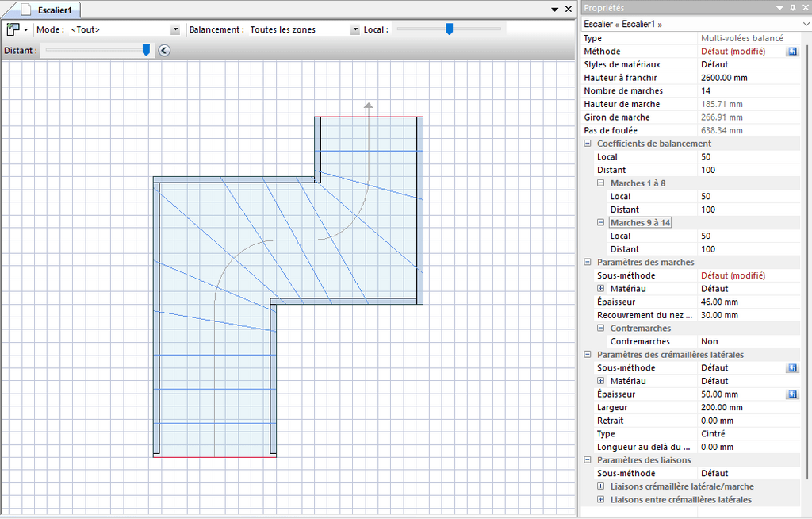Edit Local value under Marches 1 à 8
Image resolution: width=812 pixels, height=519 pixels.
749,197
